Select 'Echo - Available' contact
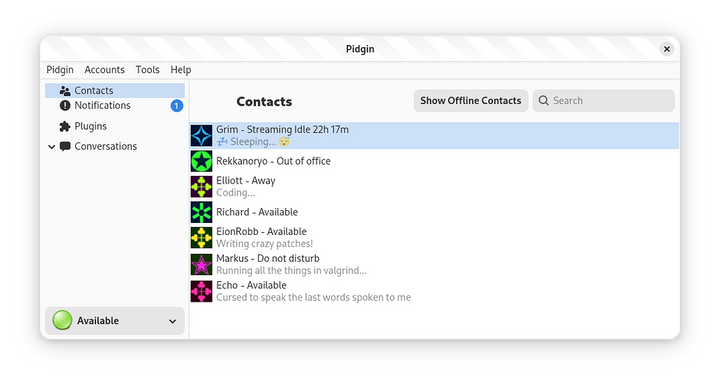Screen dimensions: 720x384 pyautogui.click(x=434, y=291)
